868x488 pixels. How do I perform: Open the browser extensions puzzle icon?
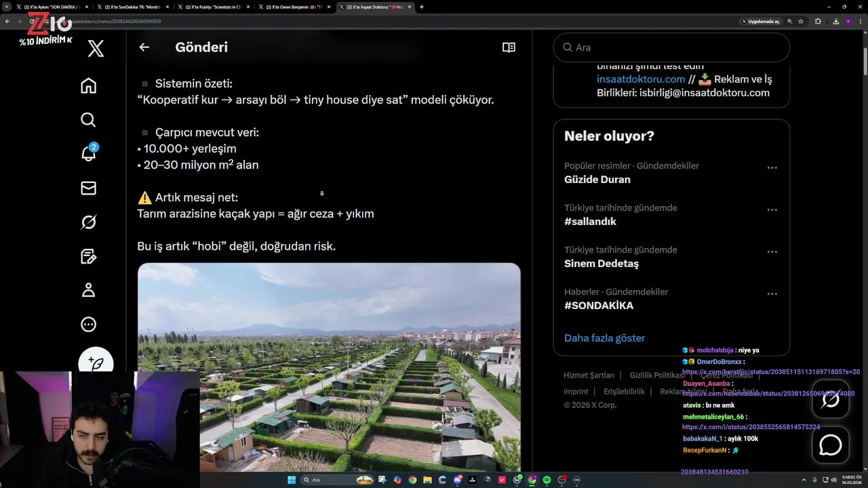point(818,22)
